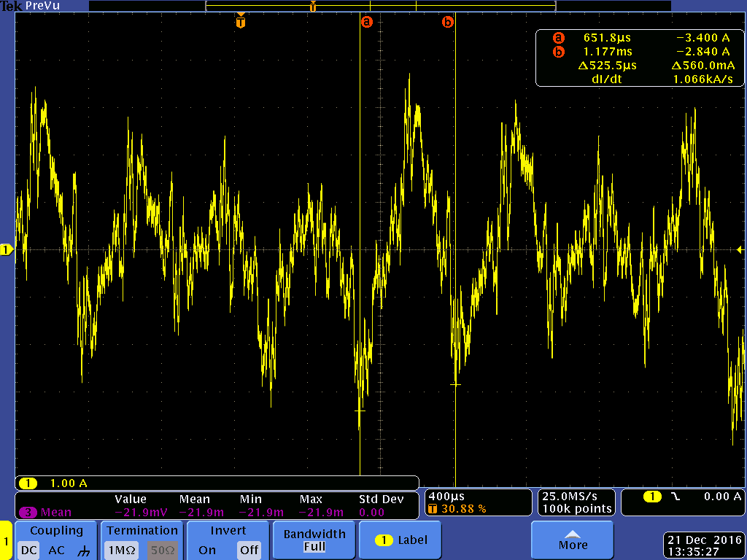Screen dimensions: 747x560
Task: Click the falling edge trigger slope icon
Action: click(x=676, y=496)
